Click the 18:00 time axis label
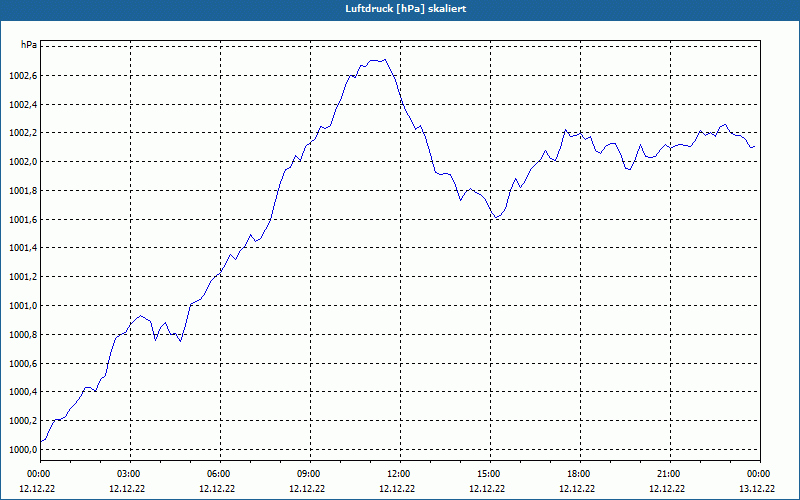 (580, 474)
